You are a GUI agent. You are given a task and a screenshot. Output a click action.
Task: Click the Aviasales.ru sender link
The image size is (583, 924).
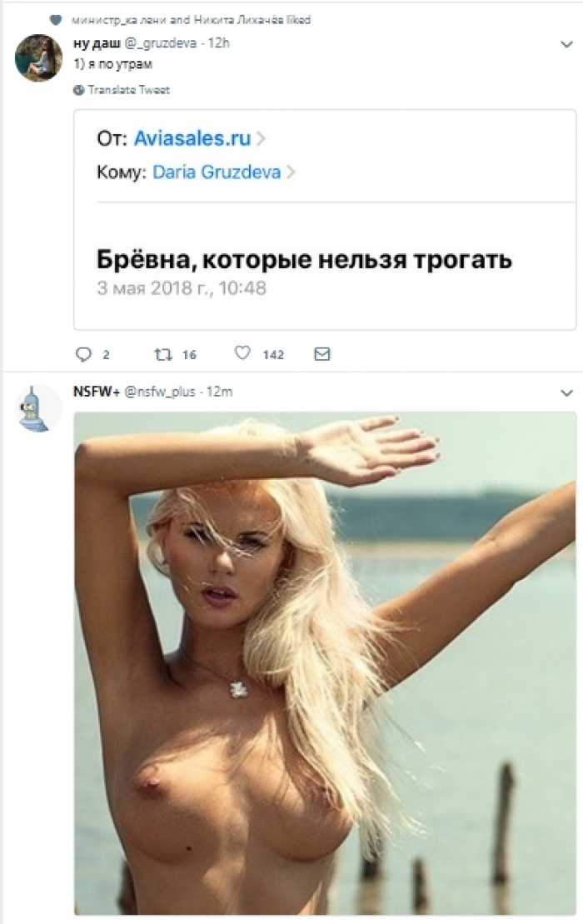192,138
